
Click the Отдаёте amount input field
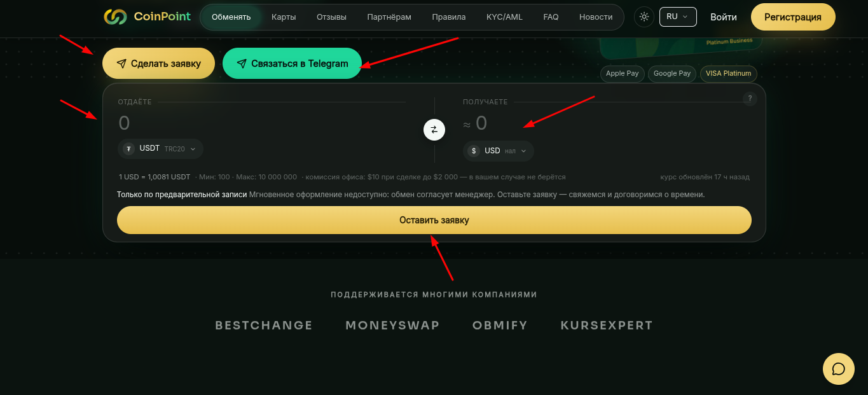point(261,123)
